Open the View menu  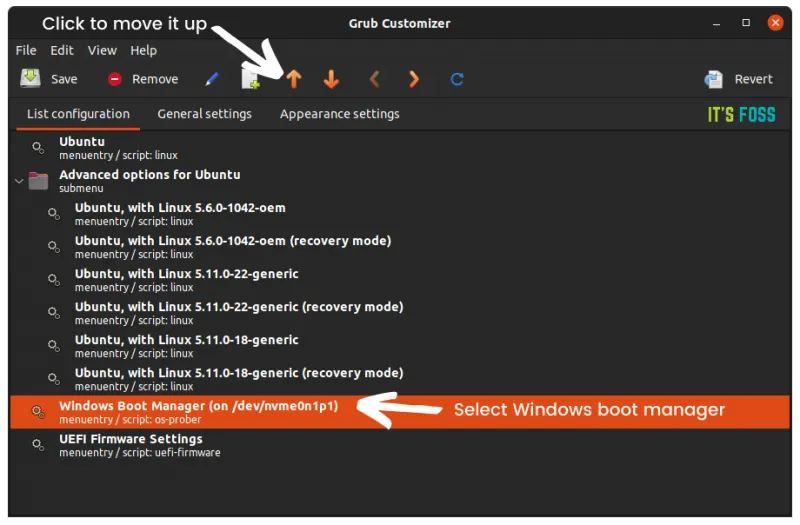102,50
